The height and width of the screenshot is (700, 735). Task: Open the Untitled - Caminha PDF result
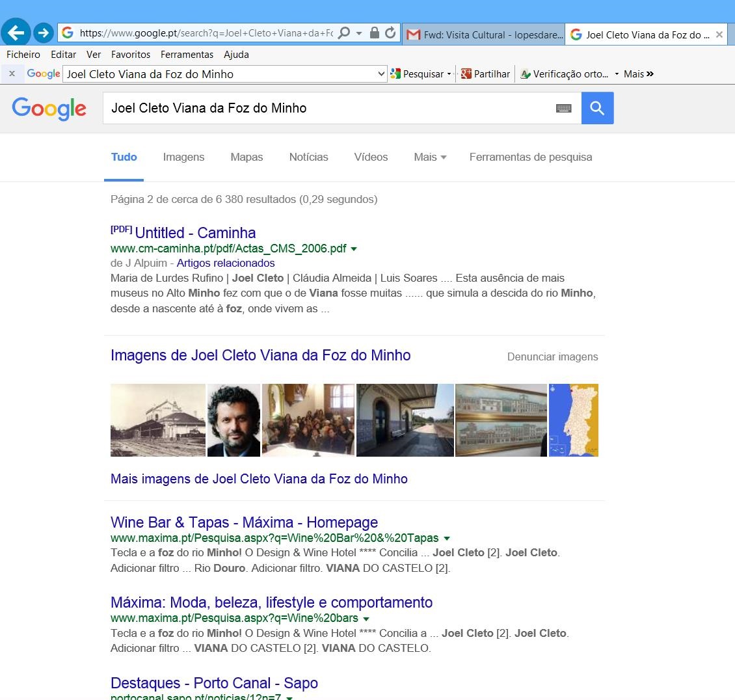click(x=195, y=232)
